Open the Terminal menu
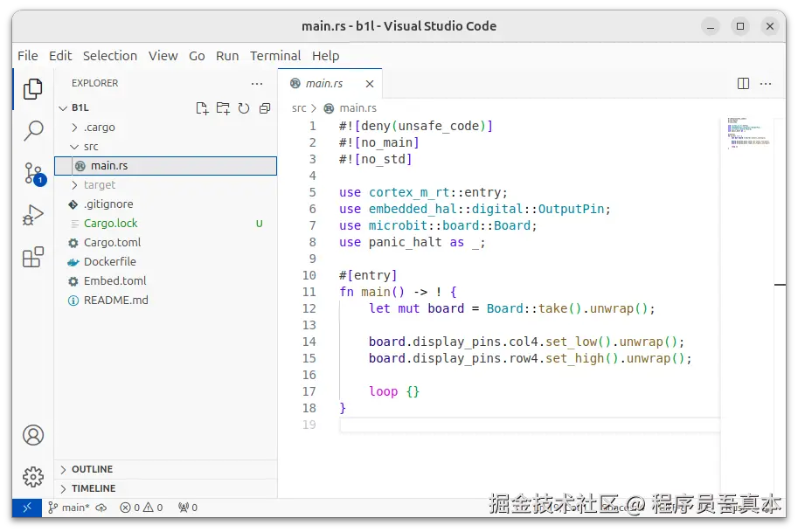The image size is (798, 532). [x=275, y=55]
